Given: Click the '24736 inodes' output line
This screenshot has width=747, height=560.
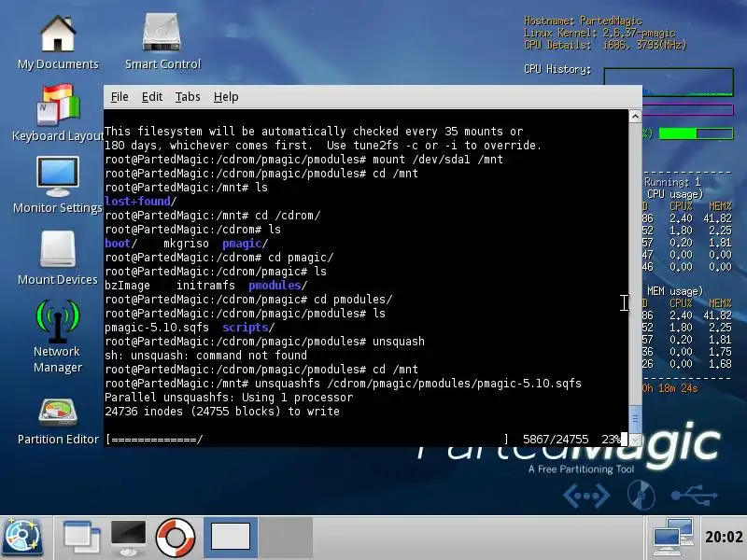Looking at the screenshot, I should 222,412.
